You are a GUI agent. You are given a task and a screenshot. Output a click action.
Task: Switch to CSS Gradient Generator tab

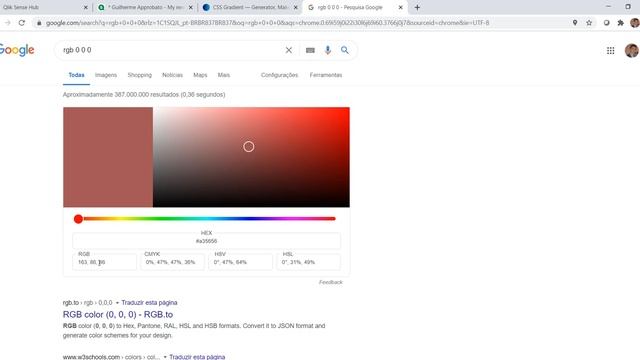pos(250,7)
